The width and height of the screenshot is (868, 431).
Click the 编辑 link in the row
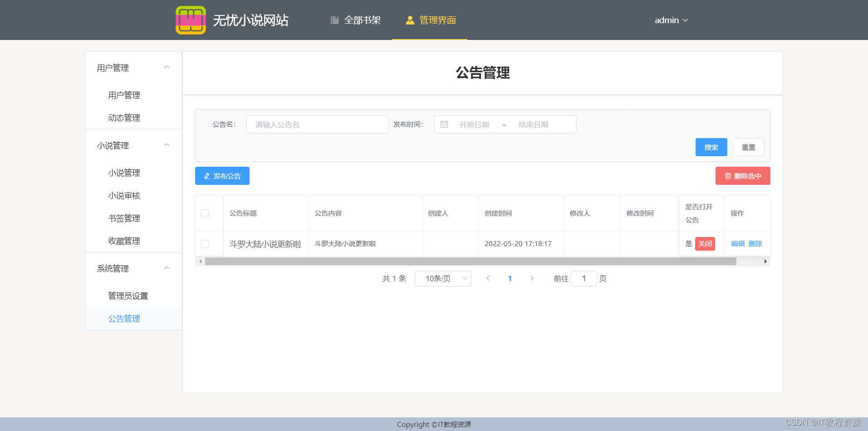tap(738, 244)
